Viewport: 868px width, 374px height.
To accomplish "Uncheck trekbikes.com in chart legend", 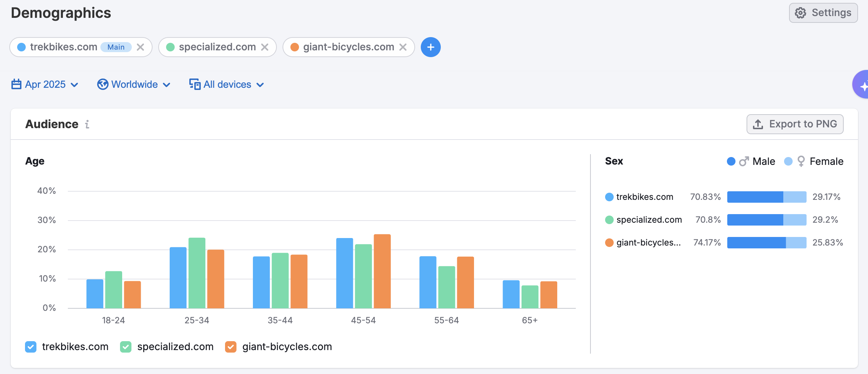I will (31, 347).
